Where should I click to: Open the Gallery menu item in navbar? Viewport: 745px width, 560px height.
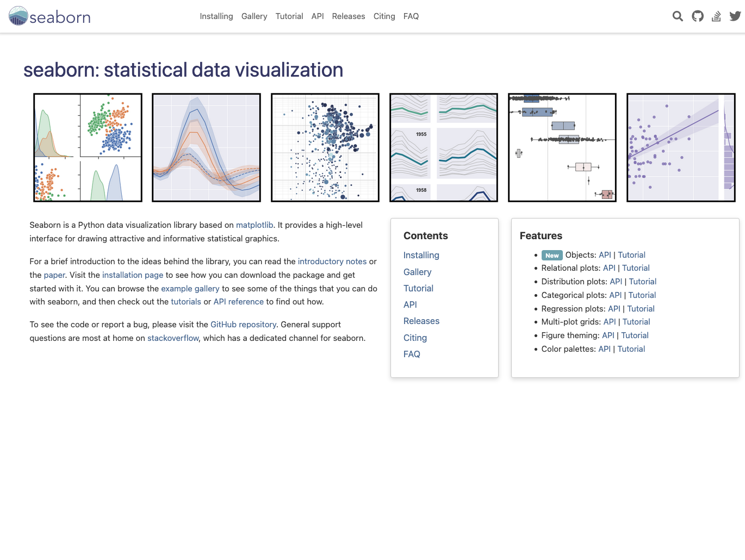click(x=254, y=16)
